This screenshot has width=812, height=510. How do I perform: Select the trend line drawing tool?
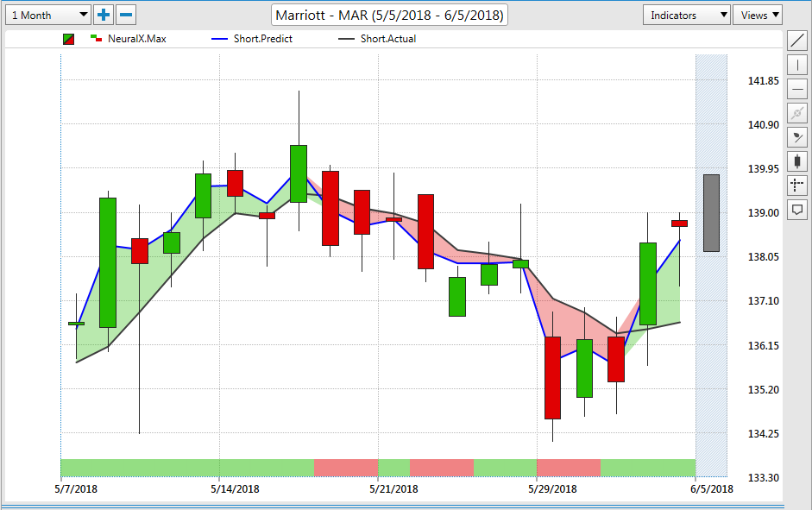796,41
